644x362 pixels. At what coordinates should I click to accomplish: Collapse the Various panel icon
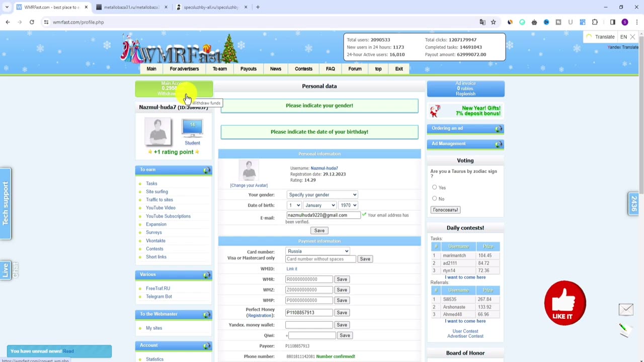[206, 275]
